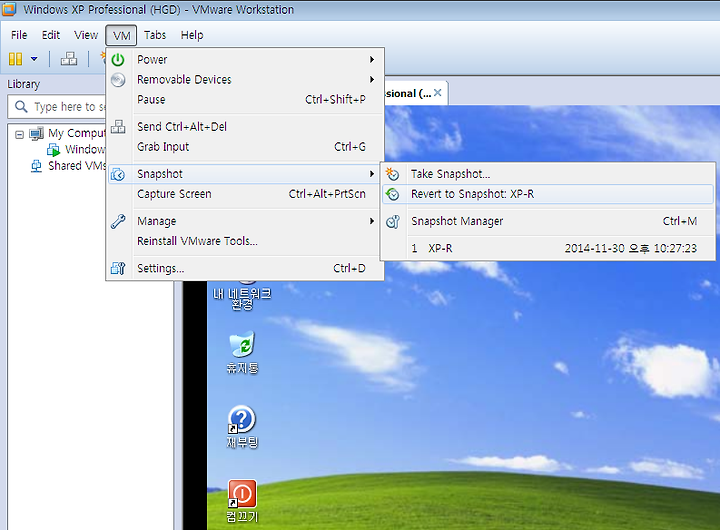Click the Settings icon in VM menu
The height and width of the screenshot is (530, 720).
[118, 268]
